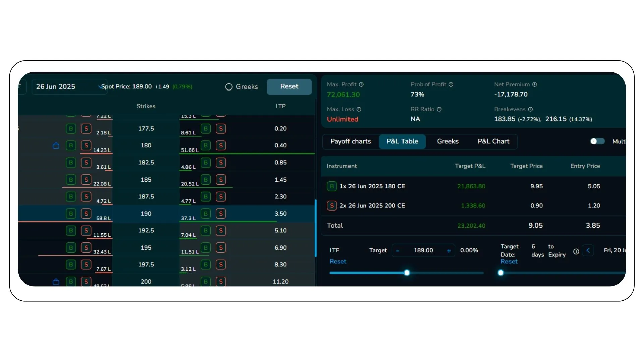Click the Reset link under LTF
This screenshot has width=644, height=362.
338,261
